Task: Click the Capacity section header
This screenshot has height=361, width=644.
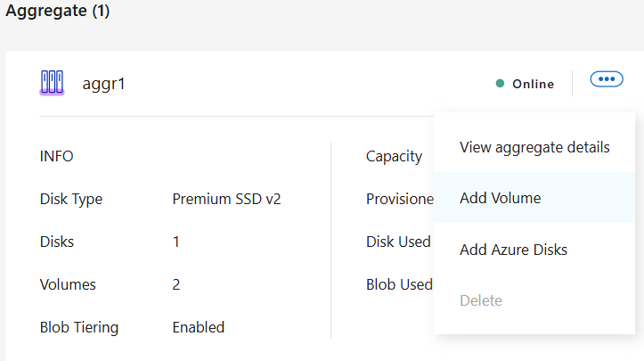Action: pos(394,156)
